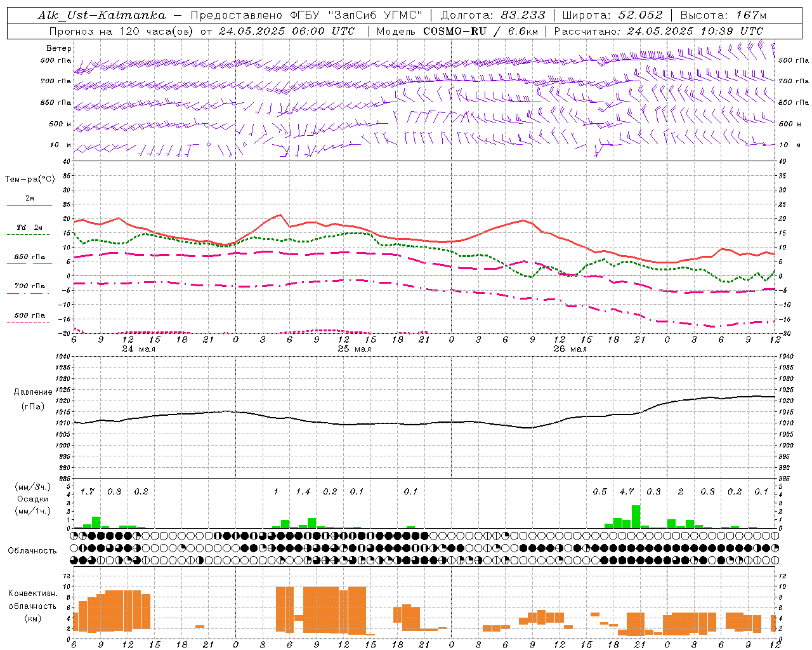Click the 500 м wind level label on left
812x650 pixels.
[x=60, y=124]
